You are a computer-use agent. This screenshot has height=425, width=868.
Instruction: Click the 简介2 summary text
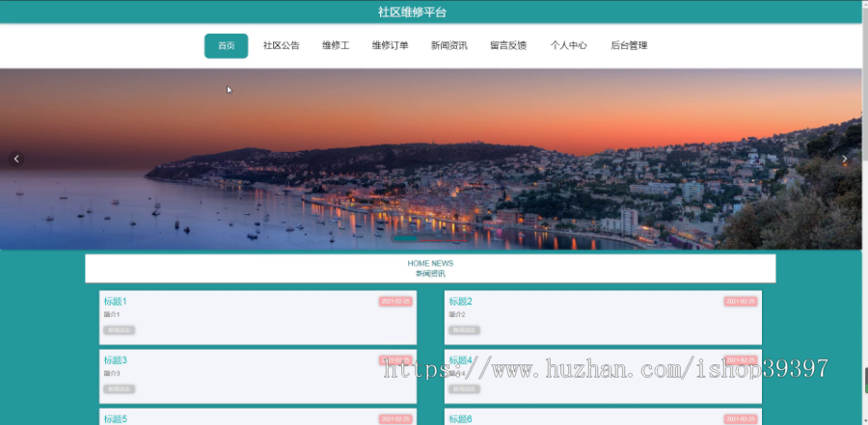(x=457, y=315)
